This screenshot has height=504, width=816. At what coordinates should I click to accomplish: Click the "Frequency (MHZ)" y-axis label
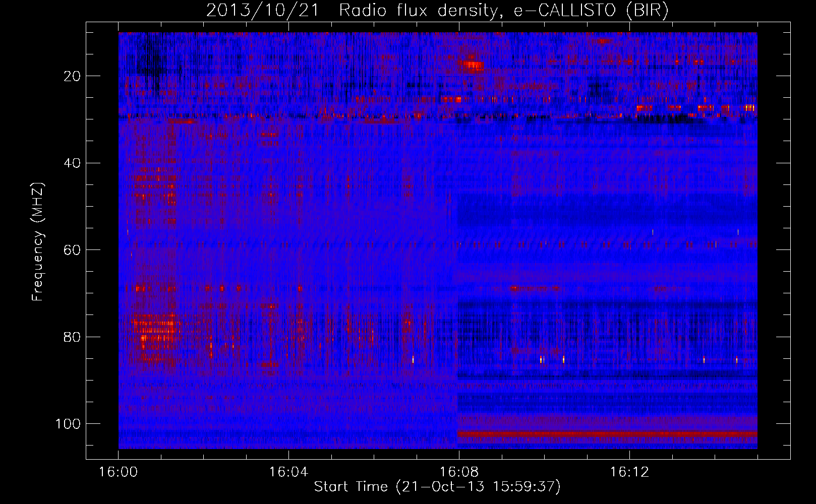coord(38,241)
